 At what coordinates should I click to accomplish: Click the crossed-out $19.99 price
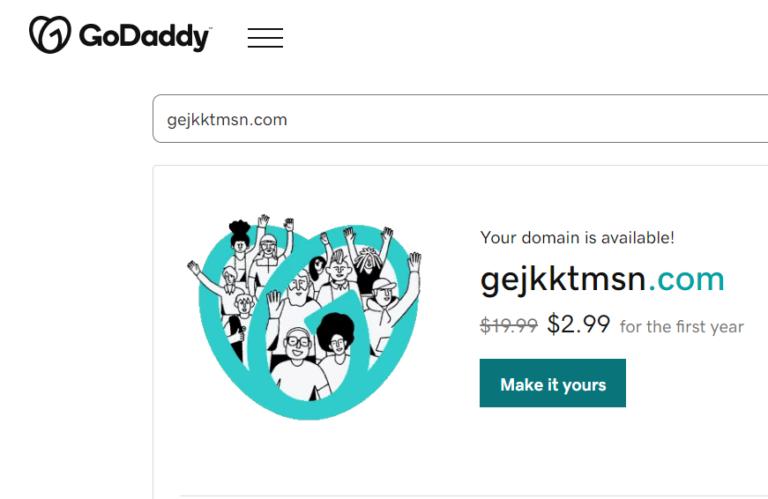point(508,325)
